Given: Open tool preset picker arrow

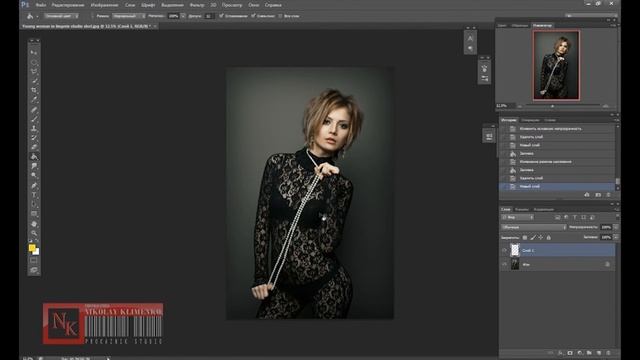Looking at the screenshot, I should coord(38,16).
